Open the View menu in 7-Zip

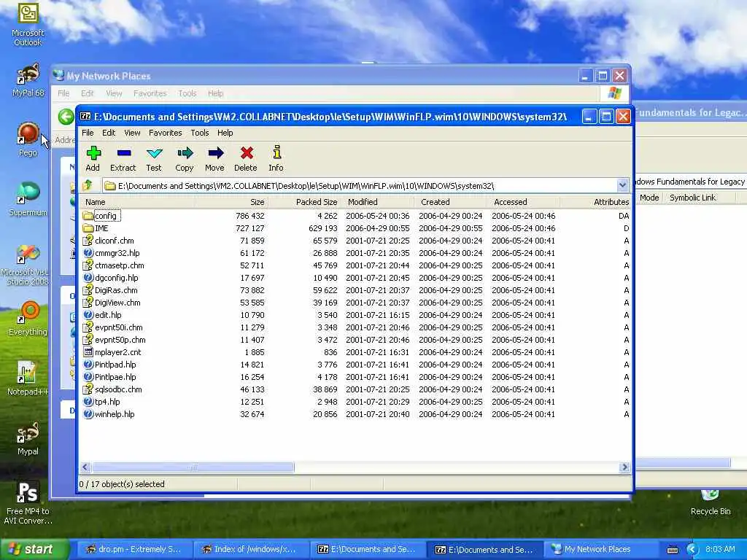(x=132, y=133)
